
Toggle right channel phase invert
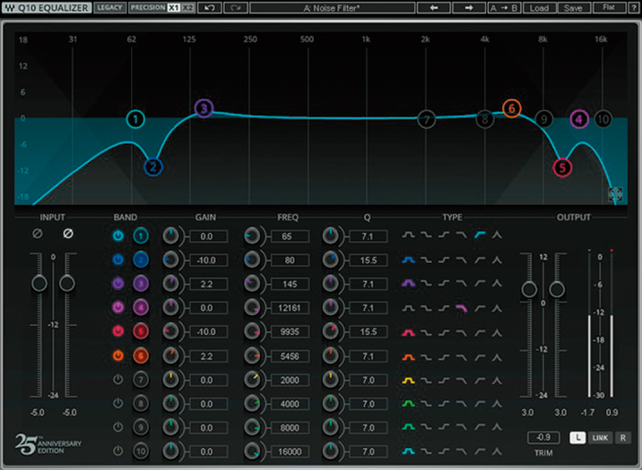coord(68,233)
